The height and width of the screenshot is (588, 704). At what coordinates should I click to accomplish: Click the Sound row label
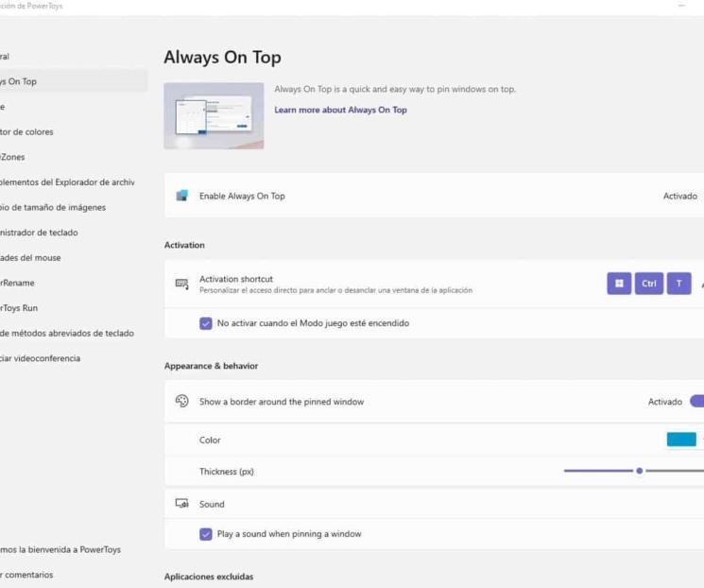coord(212,504)
